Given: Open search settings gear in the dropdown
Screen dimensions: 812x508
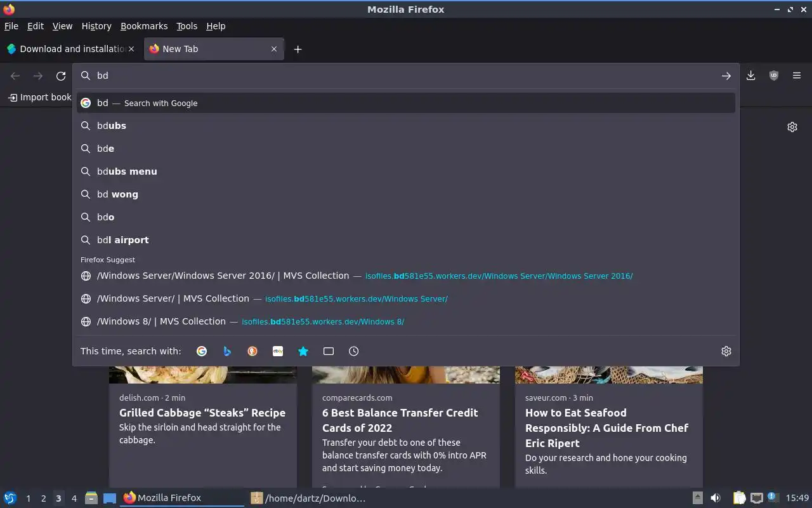Looking at the screenshot, I should pyautogui.click(x=726, y=351).
